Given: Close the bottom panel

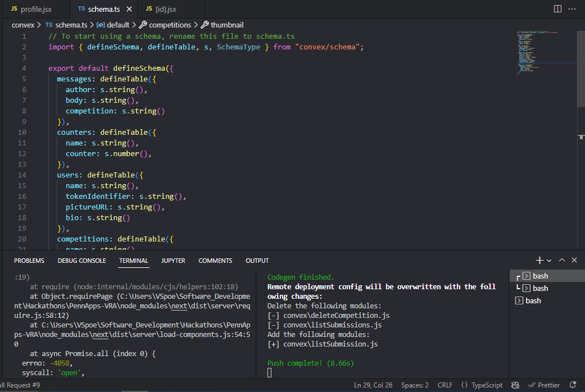Looking at the screenshot, I should (574, 261).
